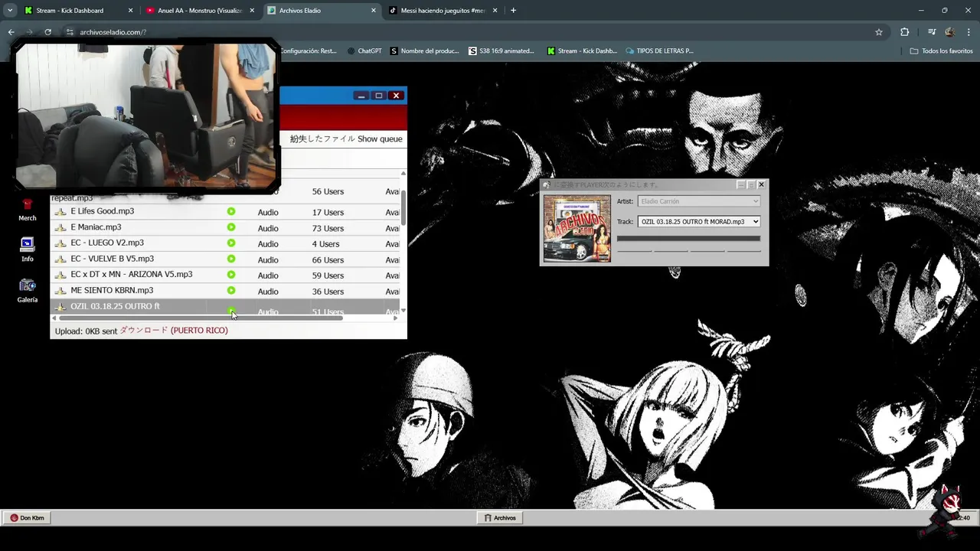The image size is (980, 551).
Task: Close the Messi haciendo jueguitos tab
Action: (495, 11)
